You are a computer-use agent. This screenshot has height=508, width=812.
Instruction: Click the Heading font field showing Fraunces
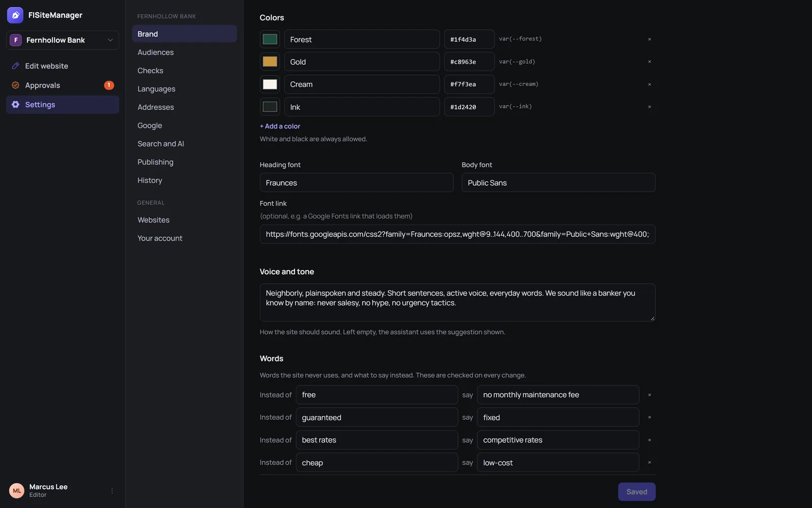point(357,182)
